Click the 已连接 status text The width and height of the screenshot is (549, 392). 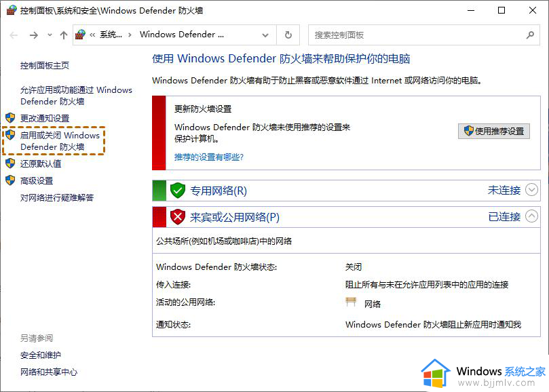pos(504,216)
